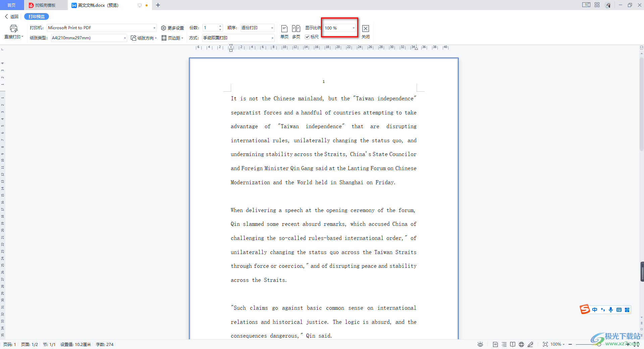Click the scroll up arrow on vertical scrollbar
This screenshot has width=644, height=349.
[x=642, y=53]
